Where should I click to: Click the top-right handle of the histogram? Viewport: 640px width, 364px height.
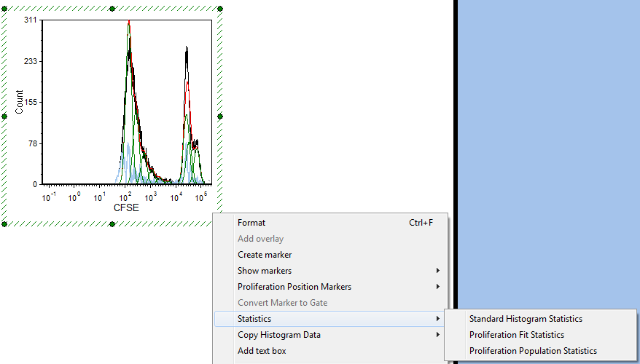pyautogui.click(x=220, y=9)
